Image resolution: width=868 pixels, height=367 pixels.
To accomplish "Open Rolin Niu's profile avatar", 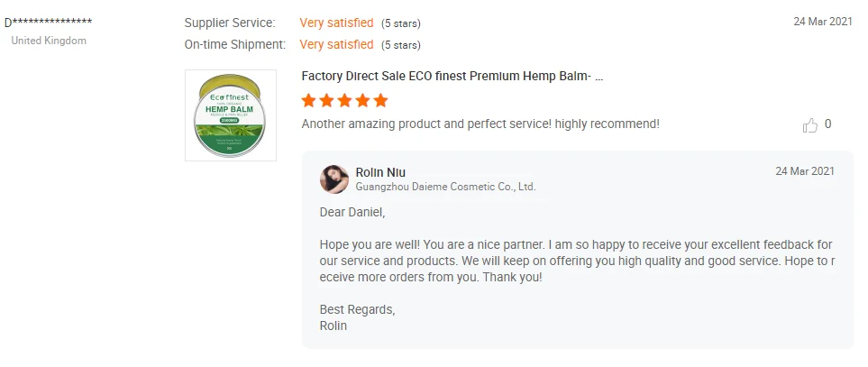I will pyautogui.click(x=334, y=179).
